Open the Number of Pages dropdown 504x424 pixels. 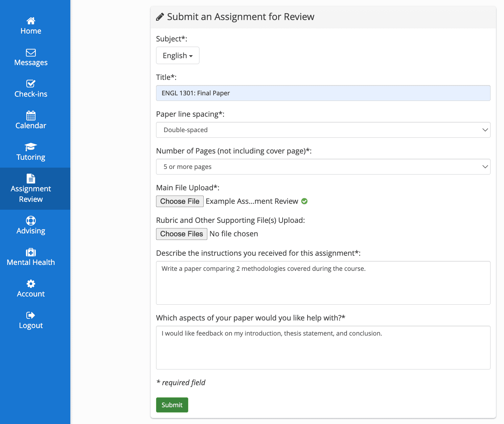[323, 167]
